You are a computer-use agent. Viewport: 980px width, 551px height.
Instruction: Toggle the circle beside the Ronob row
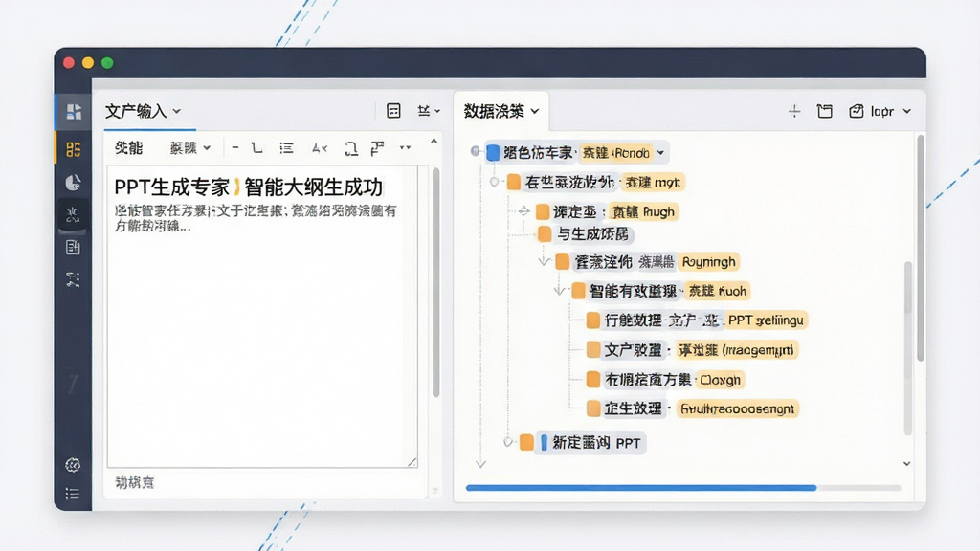[475, 151]
